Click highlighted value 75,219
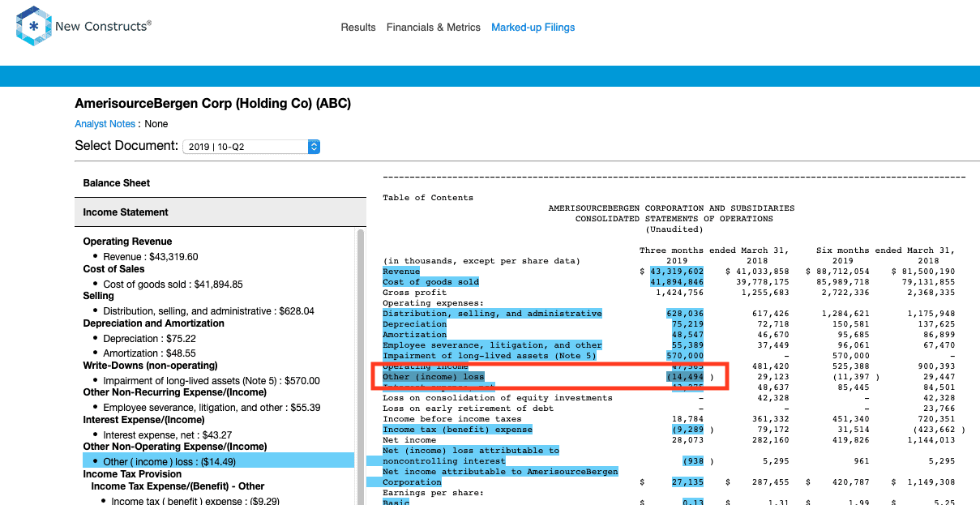 [687, 324]
